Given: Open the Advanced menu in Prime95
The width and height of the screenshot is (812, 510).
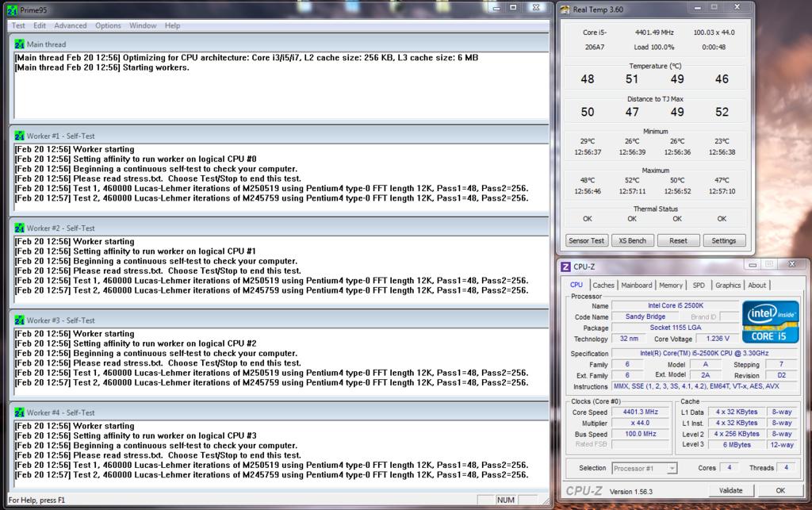Looking at the screenshot, I should (x=71, y=25).
